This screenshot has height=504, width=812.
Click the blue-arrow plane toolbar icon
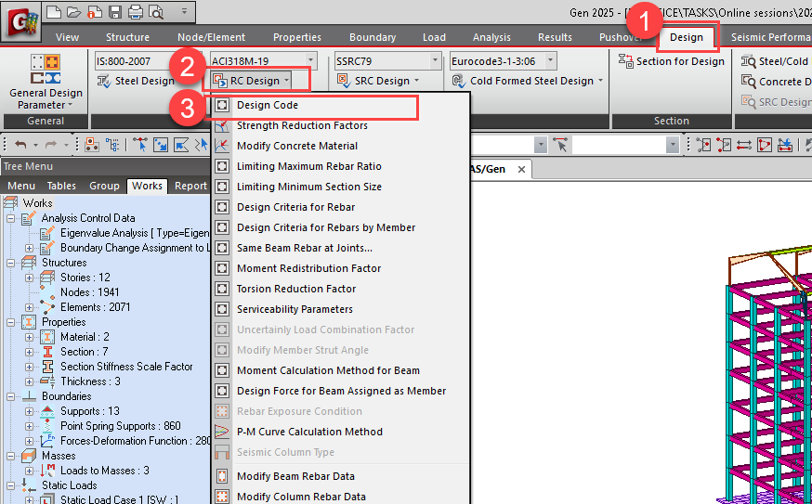click(x=784, y=145)
